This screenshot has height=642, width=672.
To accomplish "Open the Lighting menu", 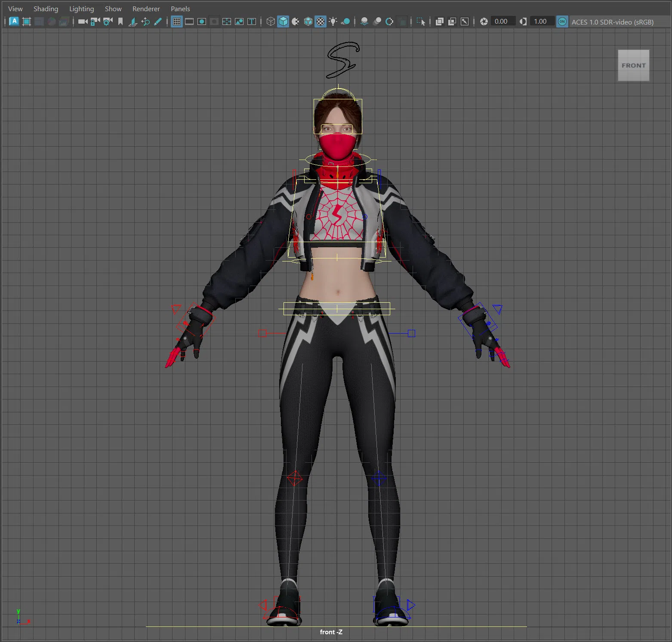I will pyautogui.click(x=81, y=9).
